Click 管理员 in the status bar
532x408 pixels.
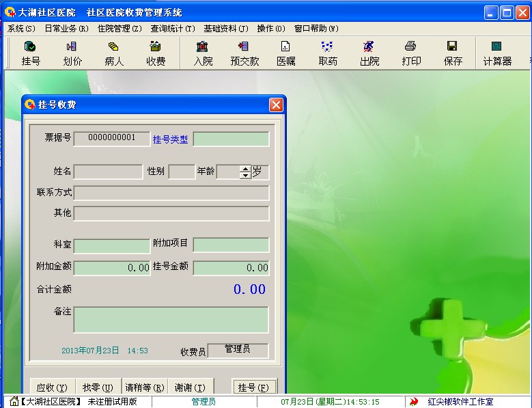tap(204, 402)
